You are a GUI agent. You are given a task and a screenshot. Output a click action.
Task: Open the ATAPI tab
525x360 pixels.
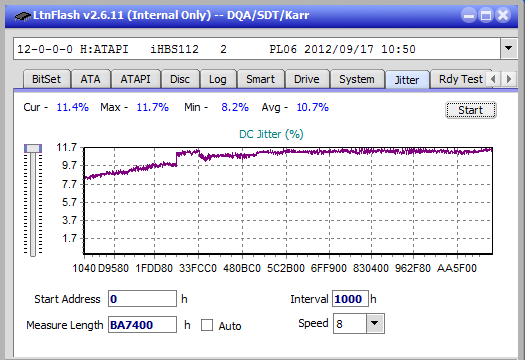pos(136,79)
